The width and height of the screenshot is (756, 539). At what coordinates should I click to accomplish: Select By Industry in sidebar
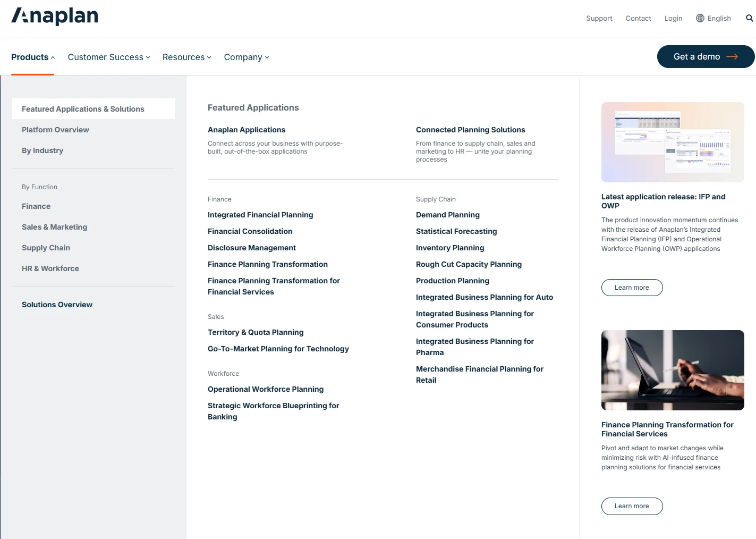[x=43, y=150]
